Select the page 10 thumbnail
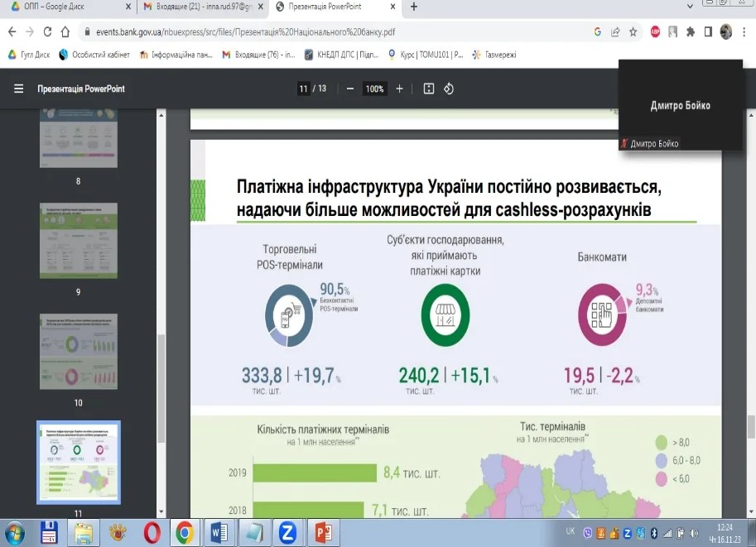This screenshot has width=756, height=547. tap(79, 352)
